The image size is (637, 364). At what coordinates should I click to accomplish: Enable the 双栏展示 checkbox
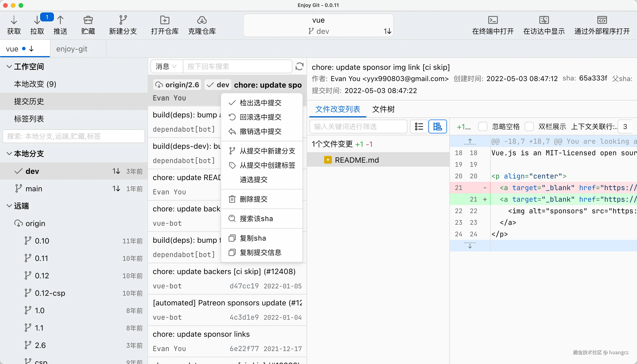(x=529, y=126)
